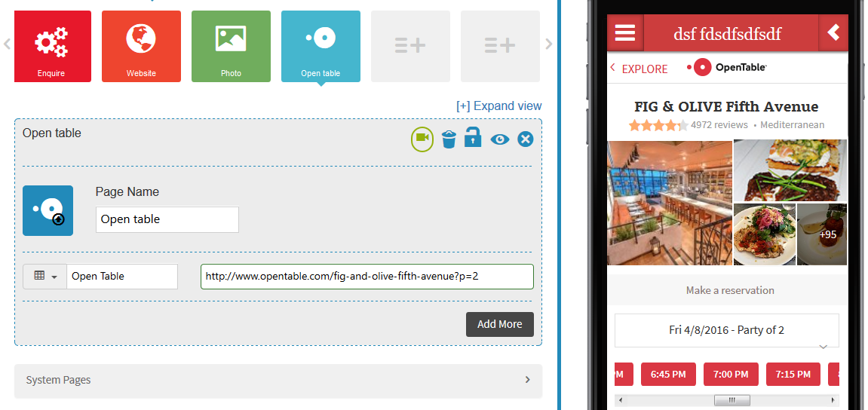The image size is (868, 410).
Task: Edit the Page Name input field
Action: (167, 219)
